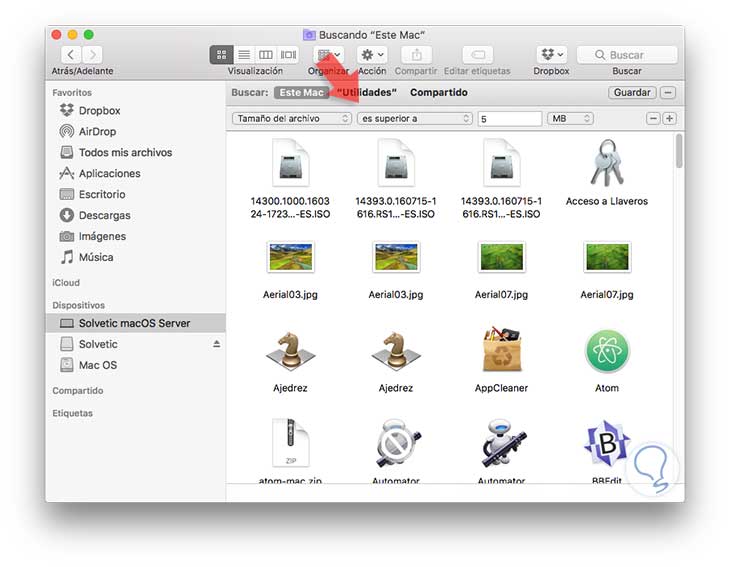This screenshot has width=730, height=567.
Task: Close search bar with minus next to Guardar
Action: pos(668,93)
